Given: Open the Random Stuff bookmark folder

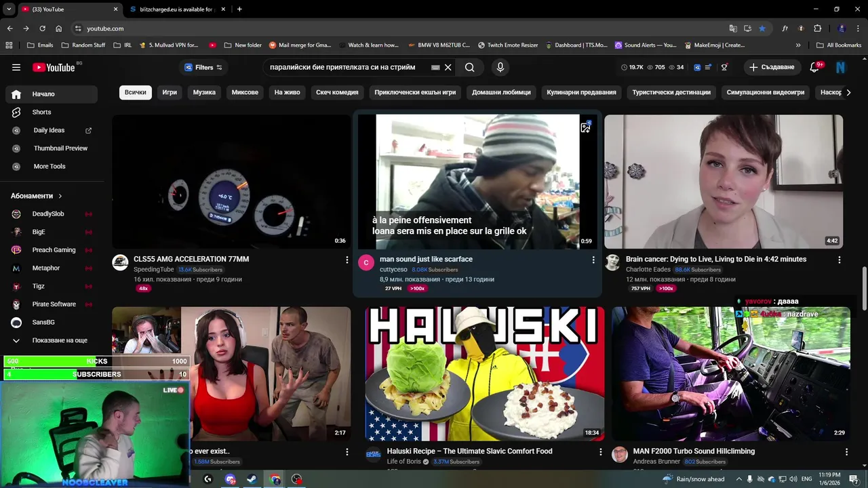Looking at the screenshot, I should (x=83, y=45).
